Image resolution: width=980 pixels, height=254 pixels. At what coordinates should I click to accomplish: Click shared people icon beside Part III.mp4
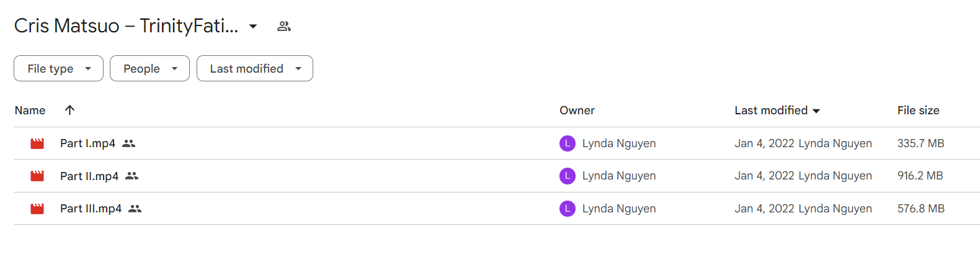(x=135, y=209)
